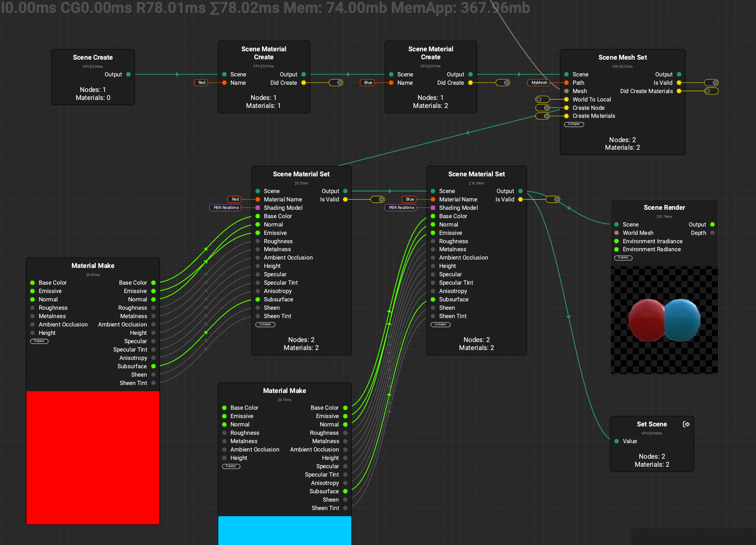The width and height of the screenshot is (756, 545).
Task: Toggle the Create Materials switch
Action: (x=543, y=116)
